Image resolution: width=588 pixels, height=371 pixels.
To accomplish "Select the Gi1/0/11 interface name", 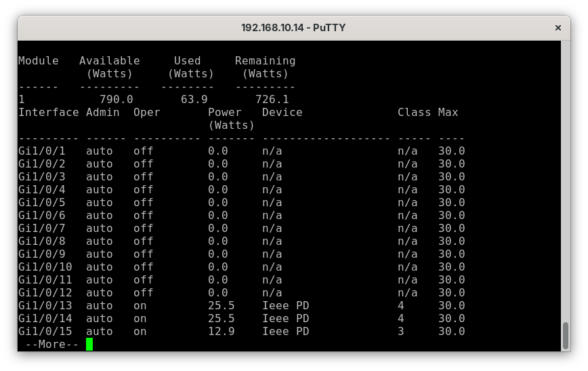I will tap(45, 279).
